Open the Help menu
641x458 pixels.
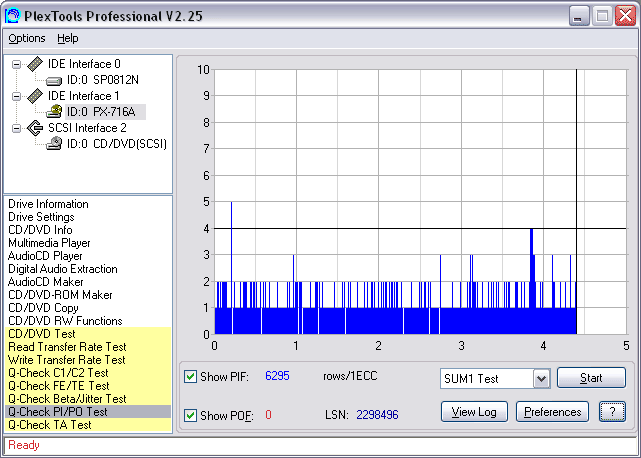pyautogui.click(x=67, y=38)
